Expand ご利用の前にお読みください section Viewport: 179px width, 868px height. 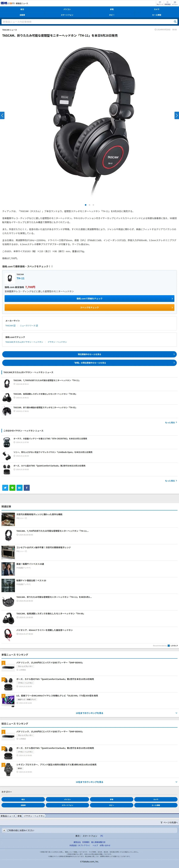pyautogui.click(x=89, y=830)
